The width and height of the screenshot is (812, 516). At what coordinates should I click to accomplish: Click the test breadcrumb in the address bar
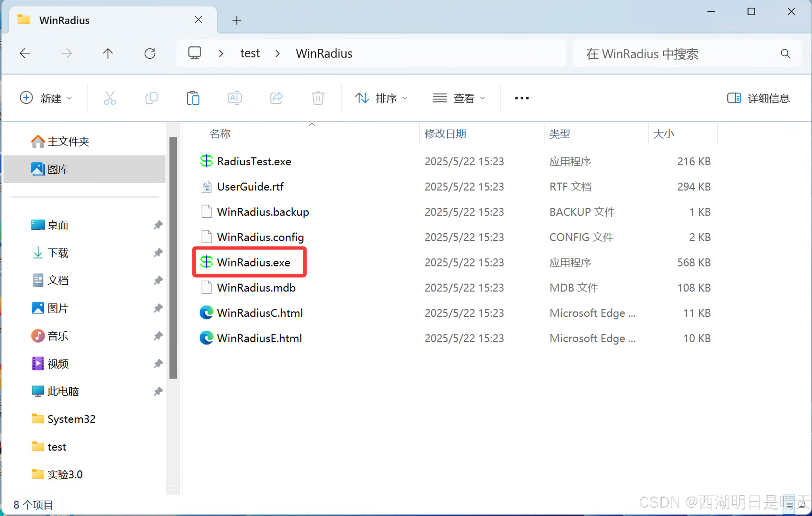250,53
